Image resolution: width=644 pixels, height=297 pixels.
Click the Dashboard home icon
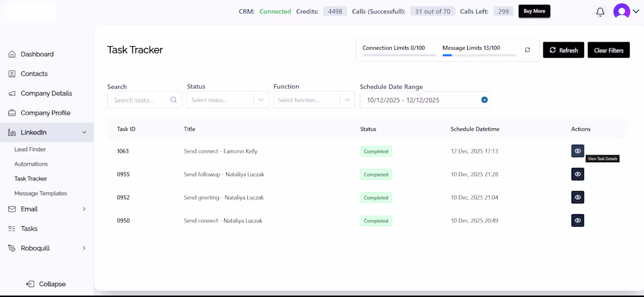(x=12, y=54)
